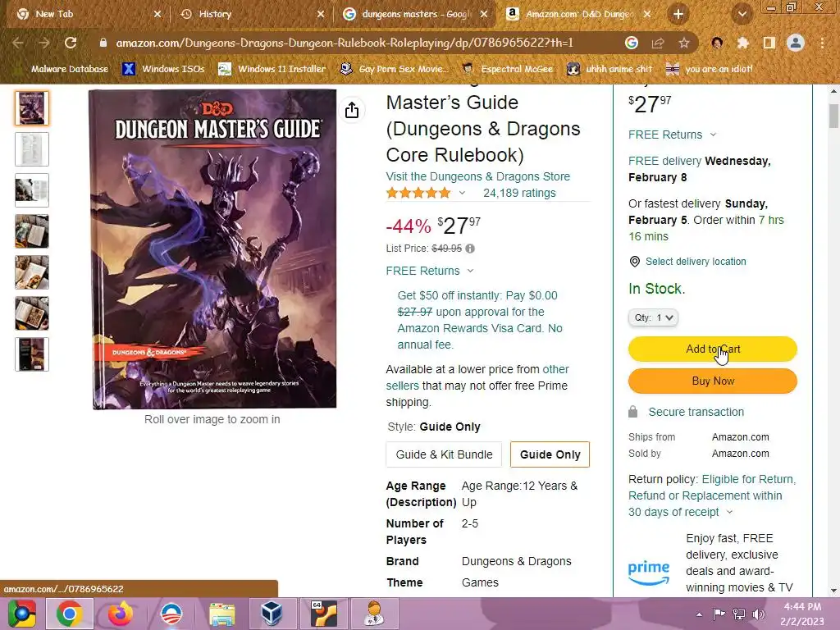
Task: Open Secure transaction link
Action: tap(696, 412)
